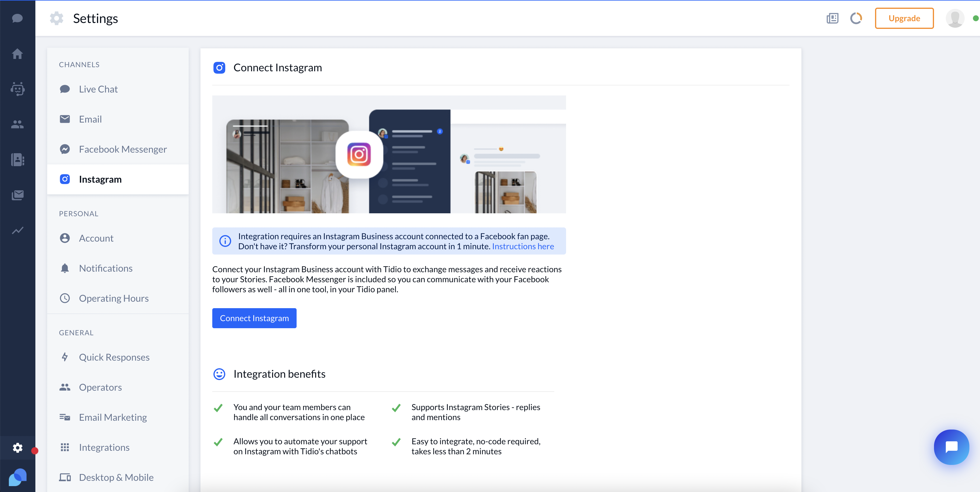The image size is (980, 492).
Task: Open Email Marketing settings
Action: pyautogui.click(x=118, y=417)
